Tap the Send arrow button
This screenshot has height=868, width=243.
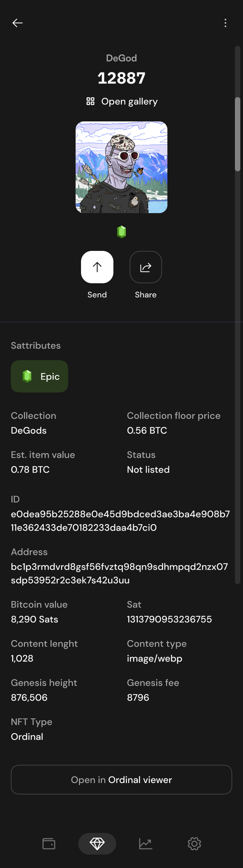97,267
